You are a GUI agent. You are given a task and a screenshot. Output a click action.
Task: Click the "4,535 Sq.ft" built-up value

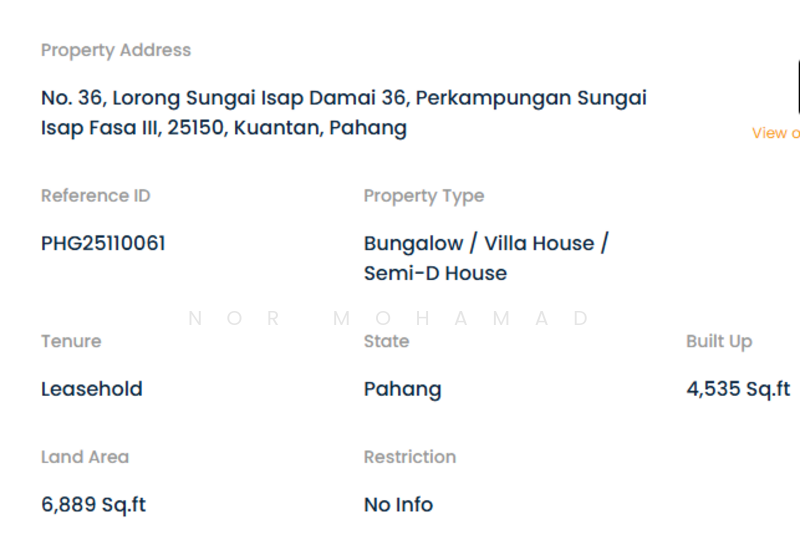click(738, 389)
